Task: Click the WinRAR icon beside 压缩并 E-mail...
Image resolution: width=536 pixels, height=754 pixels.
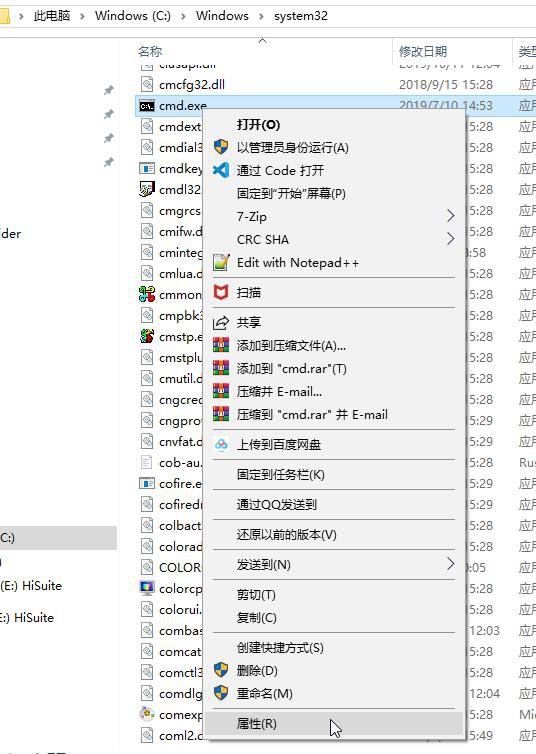Action: coord(221,391)
